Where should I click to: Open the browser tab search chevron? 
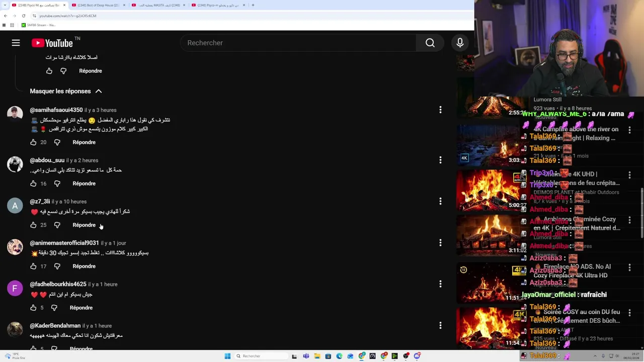(x=5, y=5)
